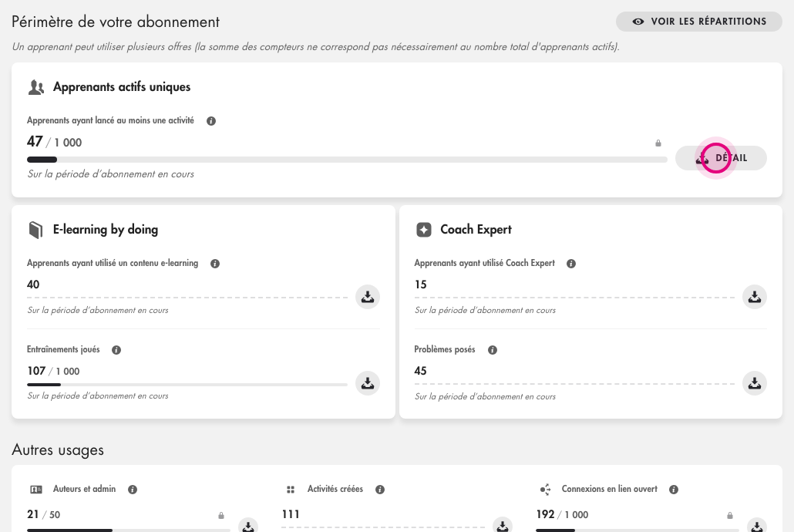Click the "192 / 1 000" connections count
794x532 pixels.
coord(562,514)
